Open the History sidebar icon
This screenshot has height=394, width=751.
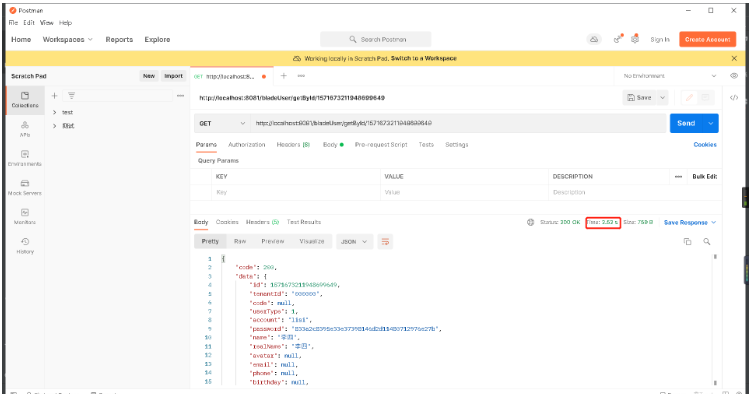tap(25, 246)
